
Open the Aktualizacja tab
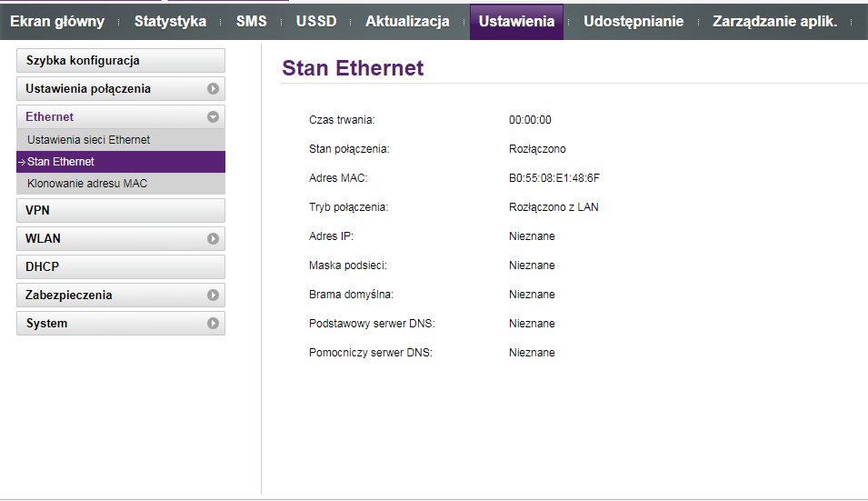coord(407,22)
